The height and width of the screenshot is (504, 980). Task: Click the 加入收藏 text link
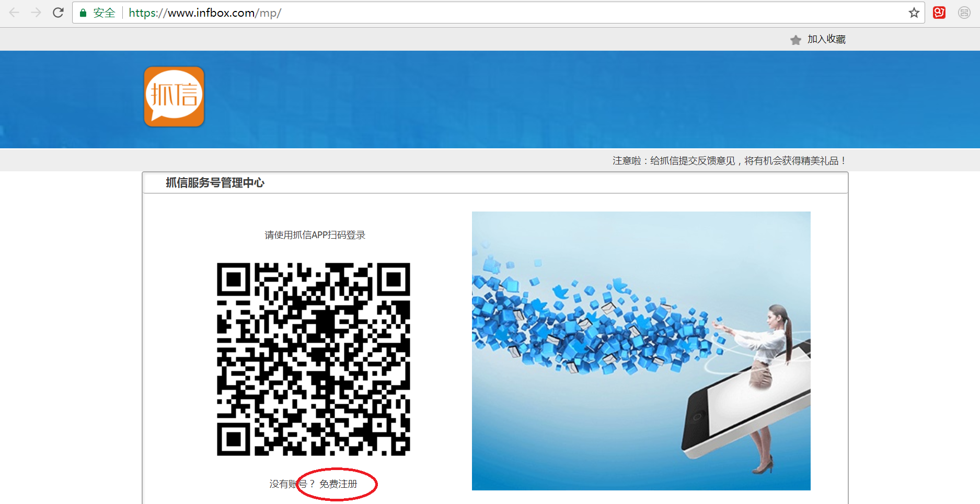tap(826, 39)
